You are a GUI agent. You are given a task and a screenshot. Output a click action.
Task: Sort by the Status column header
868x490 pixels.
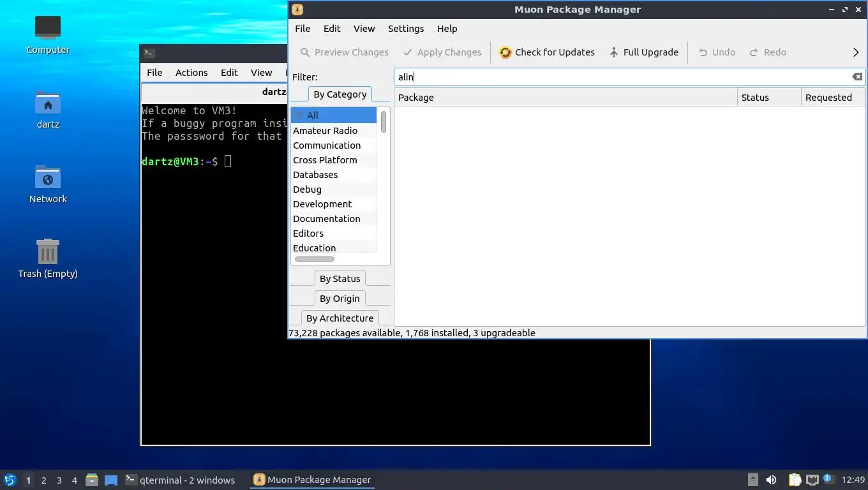[x=769, y=98]
